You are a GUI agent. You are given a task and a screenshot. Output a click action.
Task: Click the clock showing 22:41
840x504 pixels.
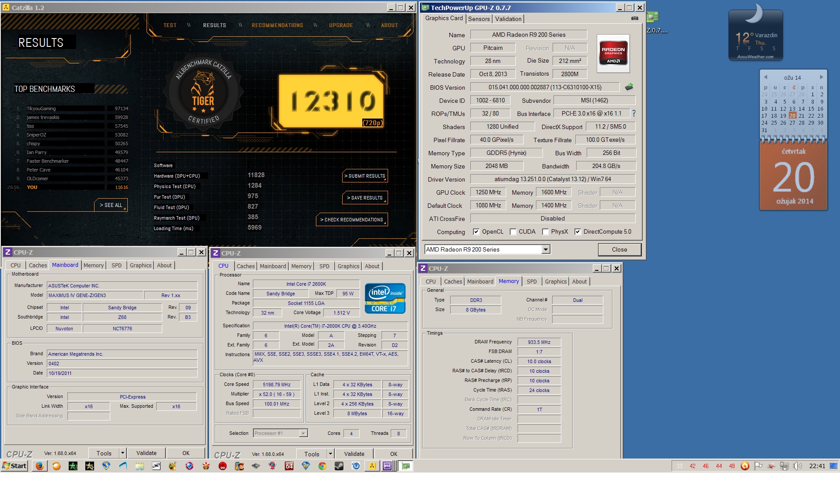click(817, 466)
